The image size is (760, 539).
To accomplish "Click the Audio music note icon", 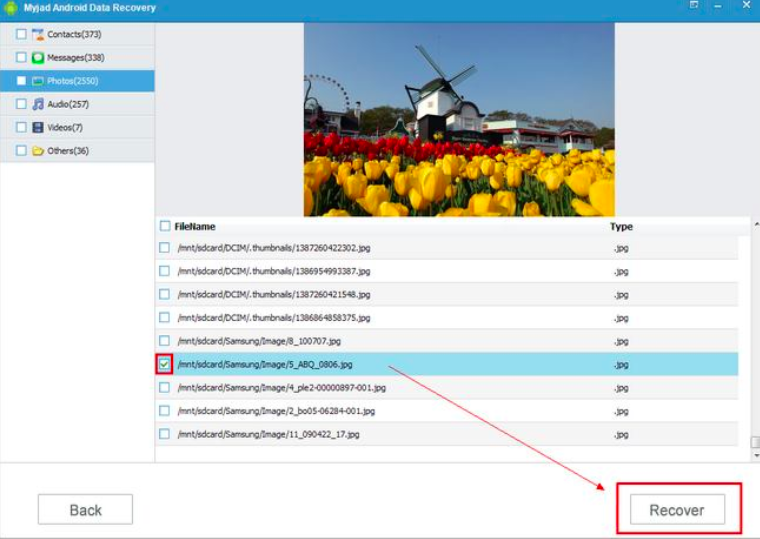I will pyautogui.click(x=37, y=104).
